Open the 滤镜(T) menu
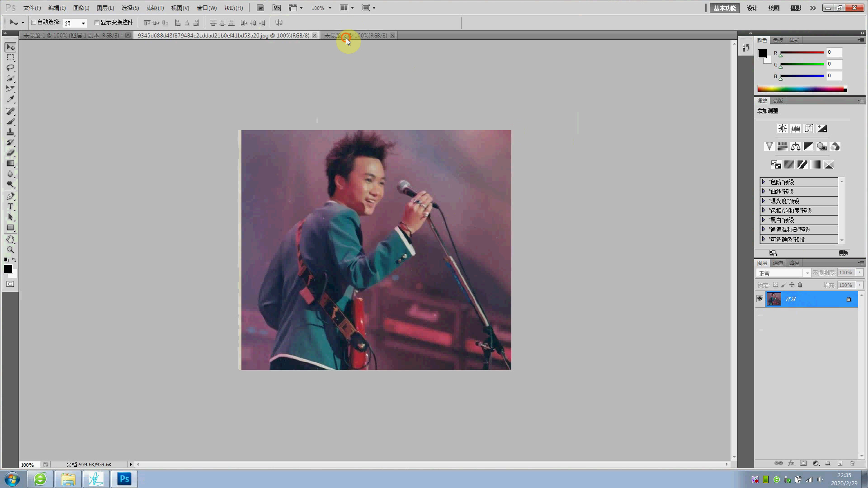The width and height of the screenshot is (868, 488). click(x=155, y=8)
